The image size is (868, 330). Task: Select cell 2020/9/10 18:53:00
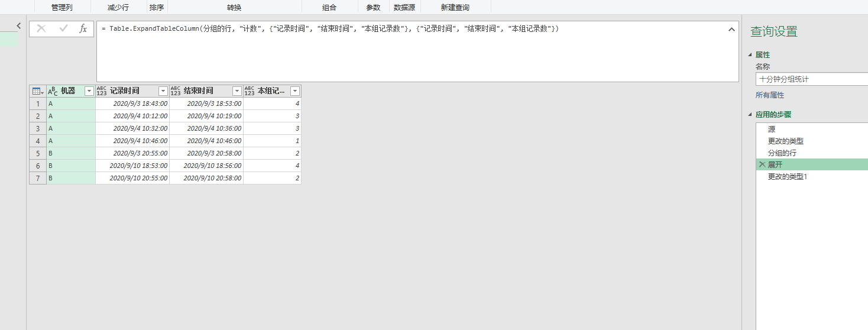click(132, 166)
